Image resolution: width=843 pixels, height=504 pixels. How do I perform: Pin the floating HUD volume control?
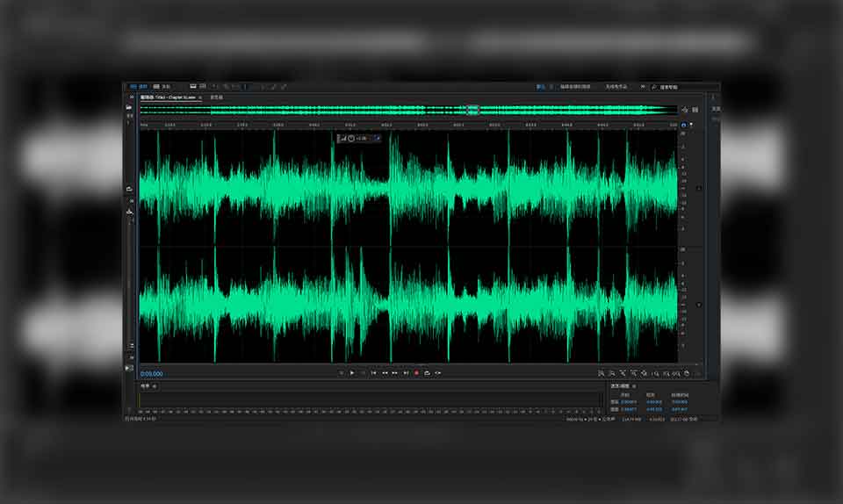pos(378,139)
